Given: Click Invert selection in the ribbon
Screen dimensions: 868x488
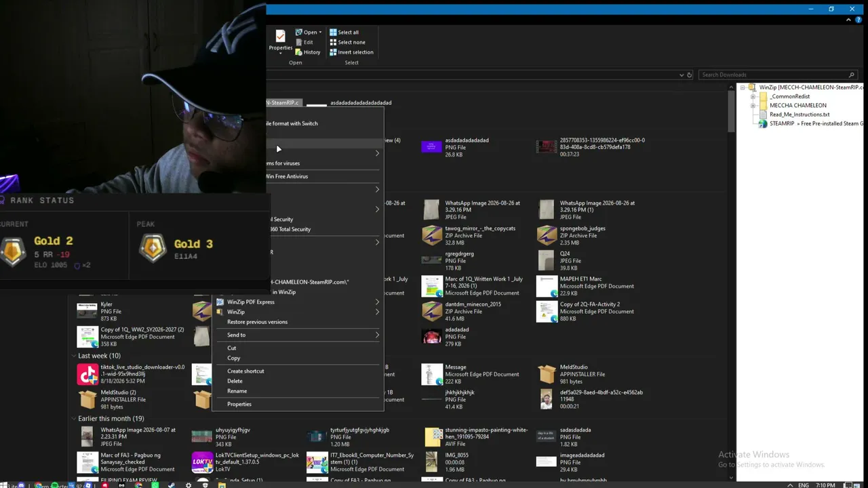Looking at the screenshot, I should [351, 52].
